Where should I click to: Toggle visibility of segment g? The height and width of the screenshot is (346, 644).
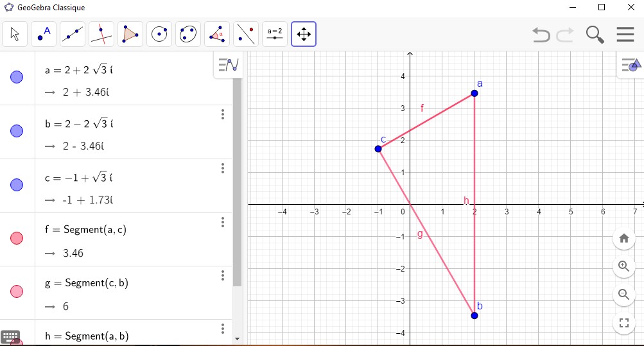(x=17, y=291)
